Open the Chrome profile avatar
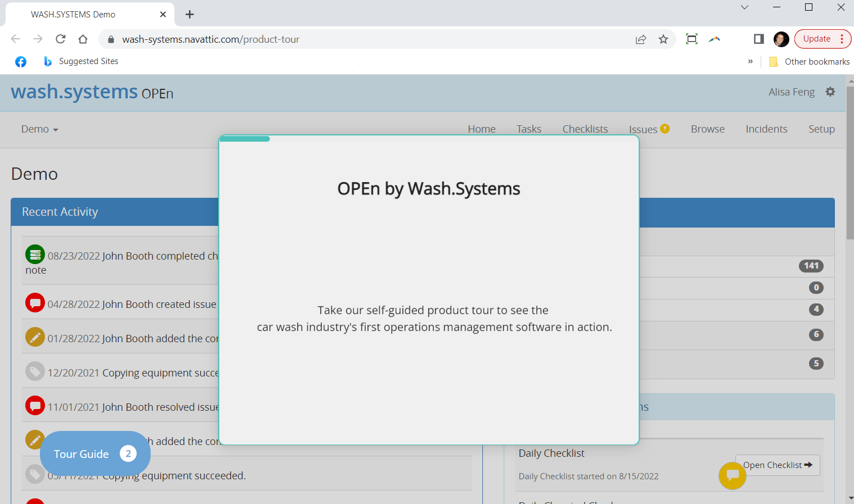This screenshot has width=854, height=504. (781, 39)
